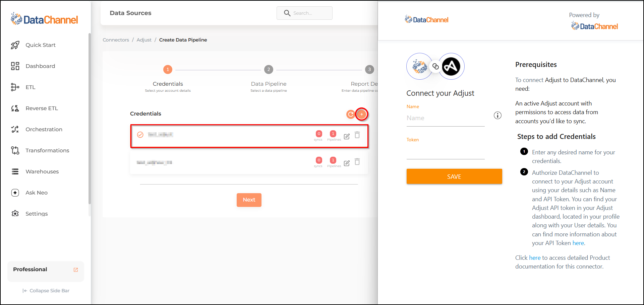This screenshot has width=644, height=305.
Task: Delete the first credential entry
Action: coord(357,135)
